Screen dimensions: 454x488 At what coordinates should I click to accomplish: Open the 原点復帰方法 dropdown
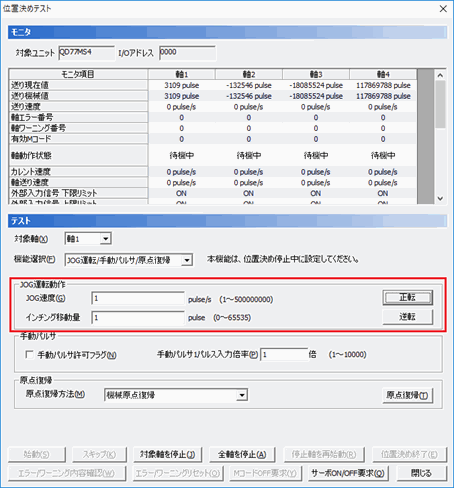coord(242,395)
